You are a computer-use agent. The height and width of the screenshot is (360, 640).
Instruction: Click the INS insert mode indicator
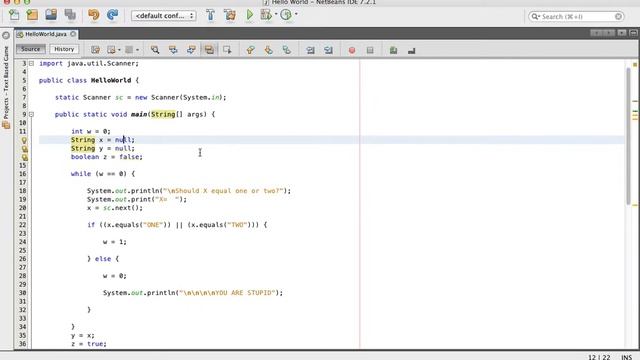(x=626, y=357)
